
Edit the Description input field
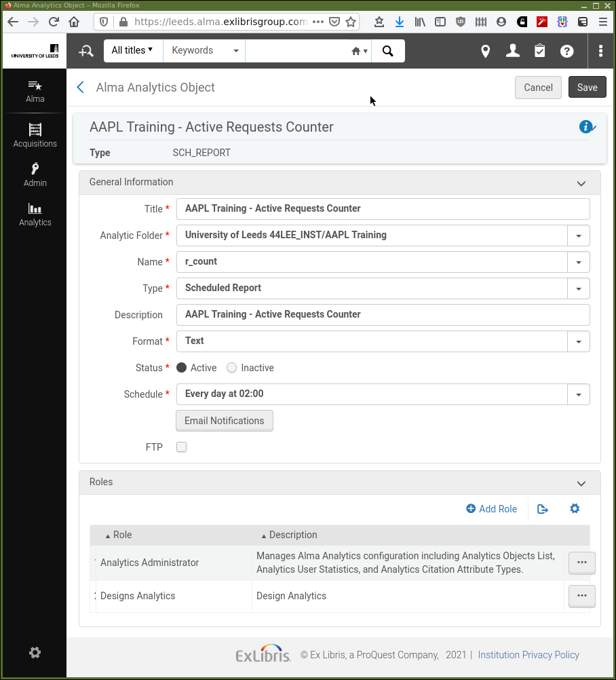[x=383, y=315]
